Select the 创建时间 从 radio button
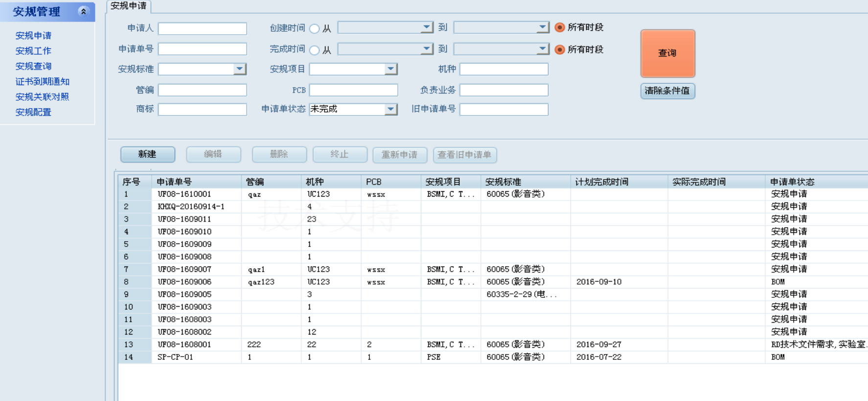Screen dimensions: 868x401 [x=315, y=29]
